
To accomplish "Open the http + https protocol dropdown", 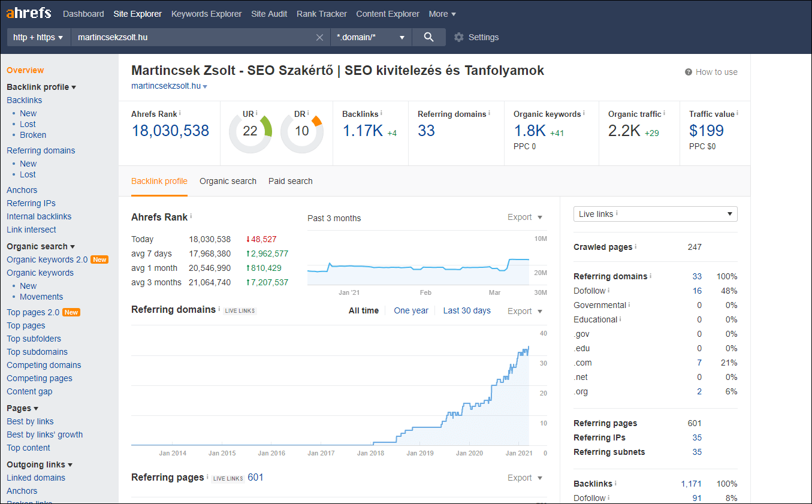I will (38, 37).
